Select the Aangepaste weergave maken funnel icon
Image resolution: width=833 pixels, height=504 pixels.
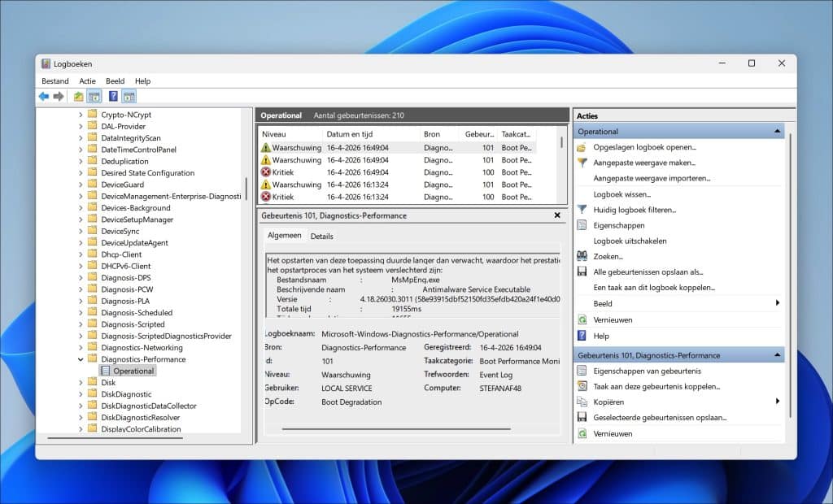click(582, 163)
